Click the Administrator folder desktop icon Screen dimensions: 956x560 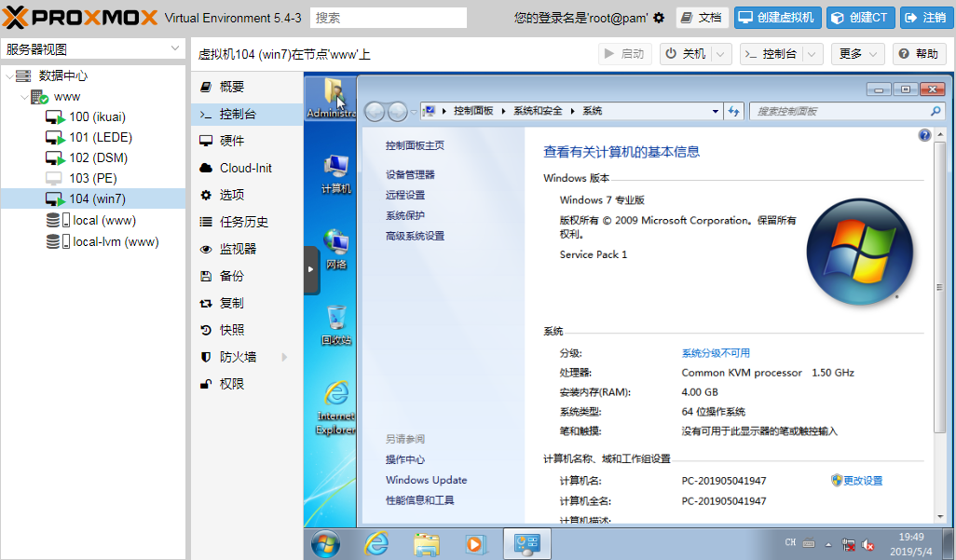(333, 98)
